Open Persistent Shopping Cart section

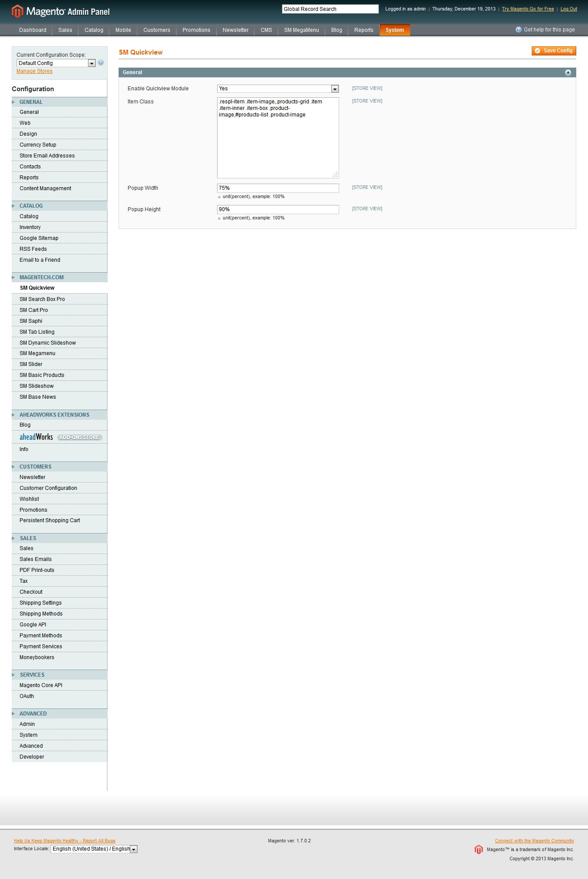click(59, 520)
